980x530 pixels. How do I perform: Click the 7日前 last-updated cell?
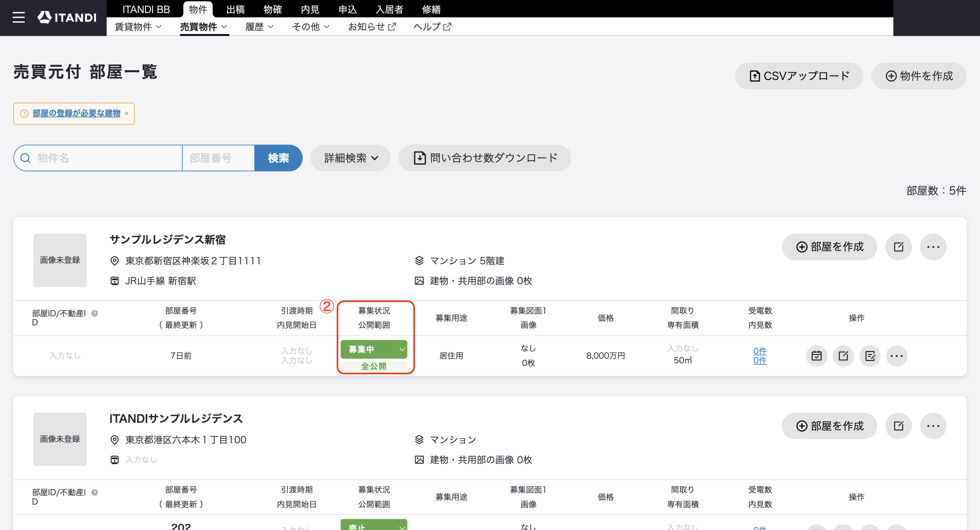(x=181, y=356)
